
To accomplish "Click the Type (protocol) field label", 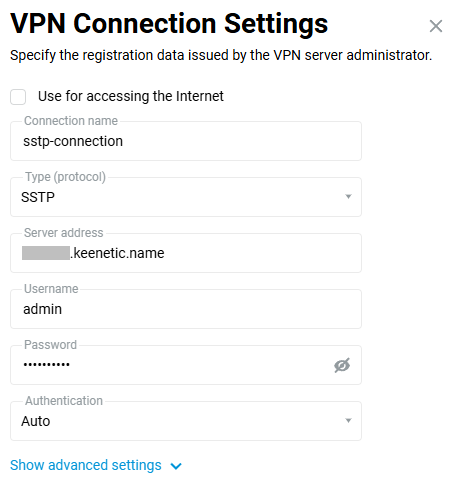I will point(66,177).
